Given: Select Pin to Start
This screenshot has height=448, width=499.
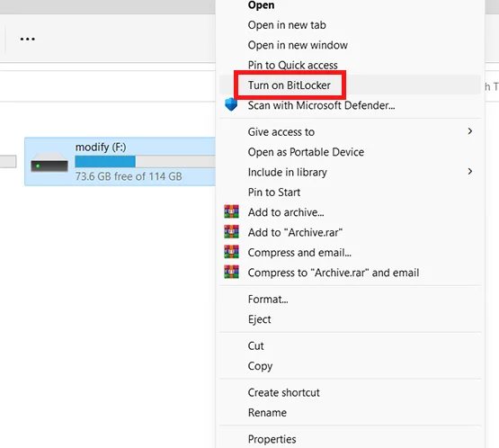Looking at the screenshot, I should 274,193.
